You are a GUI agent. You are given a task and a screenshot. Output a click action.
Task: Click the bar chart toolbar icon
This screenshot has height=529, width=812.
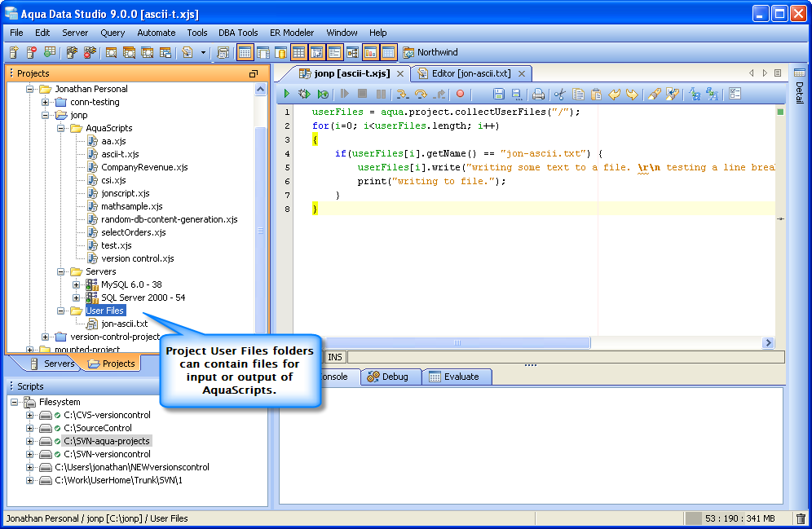coord(370,52)
